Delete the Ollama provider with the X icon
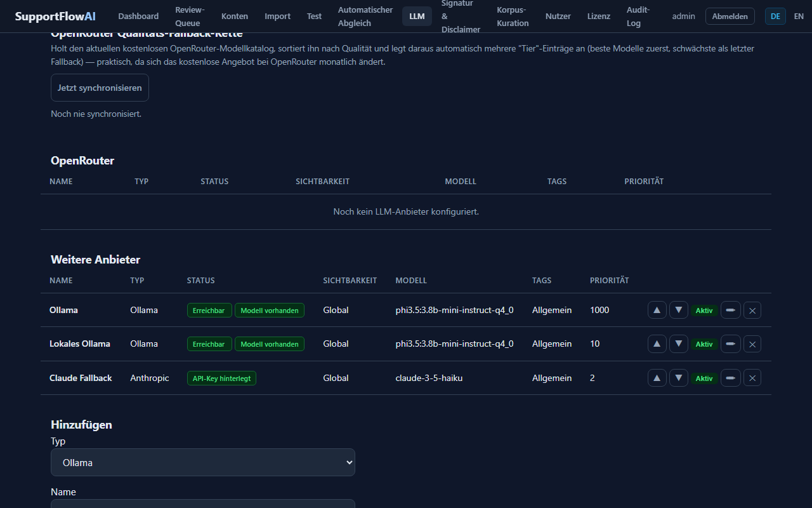The height and width of the screenshot is (508, 812). pyautogui.click(x=752, y=310)
